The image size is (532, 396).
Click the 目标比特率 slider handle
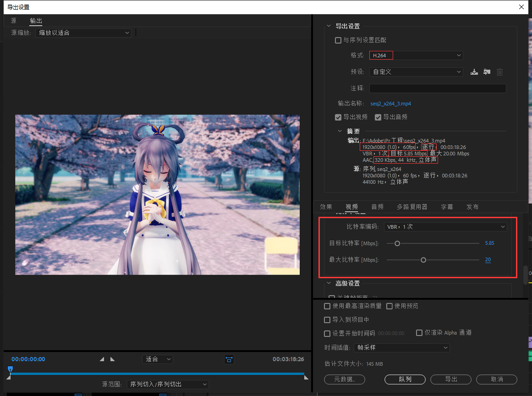coord(397,243)
